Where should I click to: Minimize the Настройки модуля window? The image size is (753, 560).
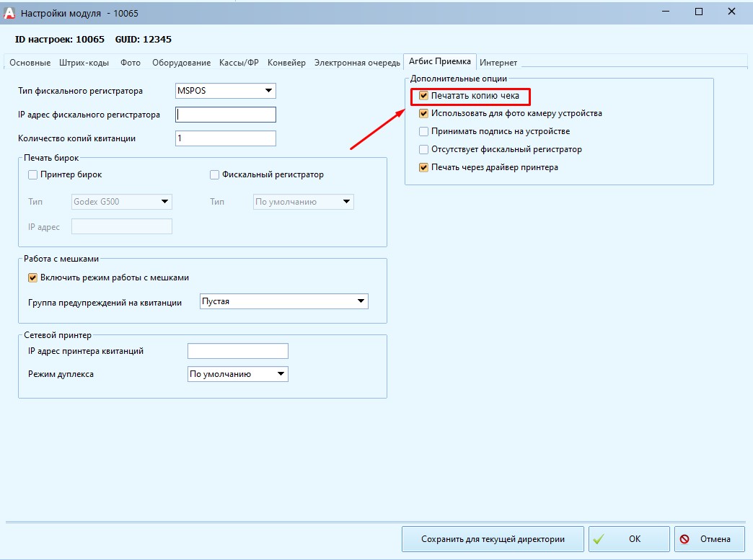[x=666, y=12]
